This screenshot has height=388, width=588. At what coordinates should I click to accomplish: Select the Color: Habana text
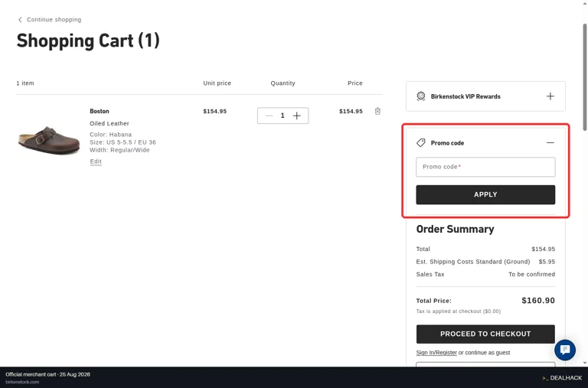click(x=110, y=134)
